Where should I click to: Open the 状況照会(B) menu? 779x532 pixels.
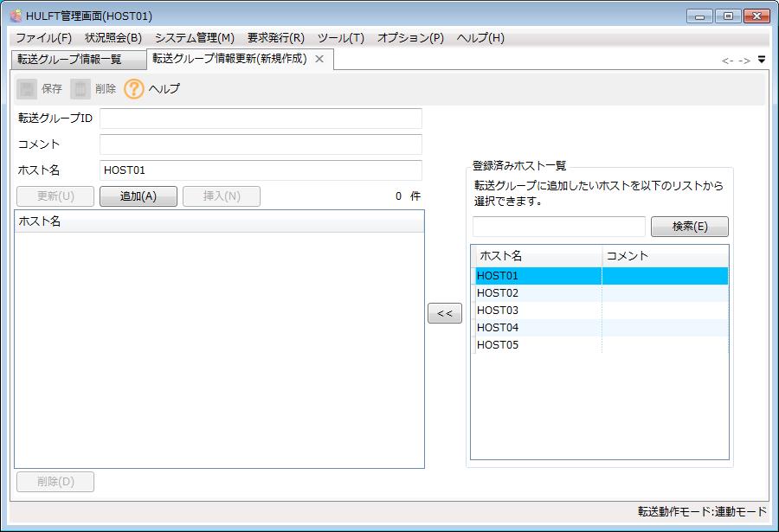(x=113, y=38)
